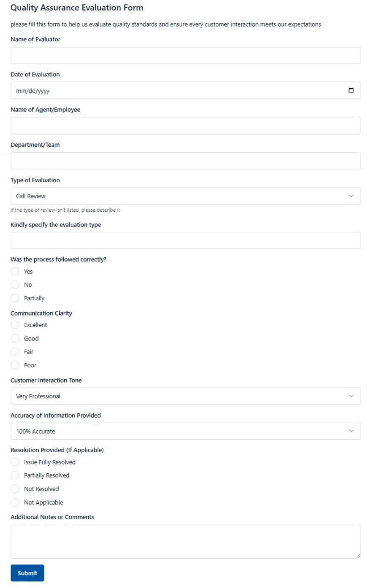Select Partially for process followed correctly
Screen dimensions: 367x588
[x=15, y=298]
